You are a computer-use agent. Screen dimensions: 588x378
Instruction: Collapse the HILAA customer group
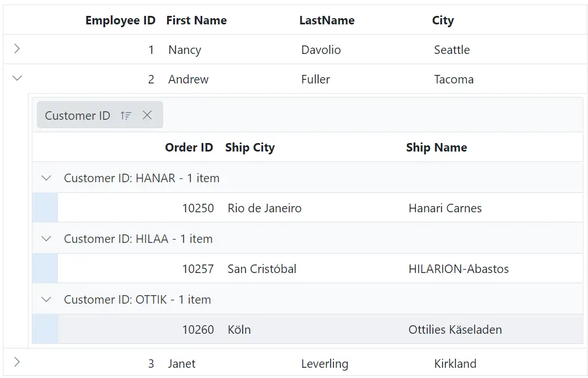click(x=47, y=238)
